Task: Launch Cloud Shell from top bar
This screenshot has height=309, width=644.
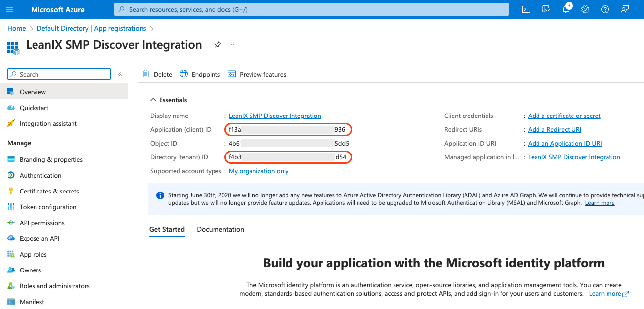Action: (x=526, y=9)
